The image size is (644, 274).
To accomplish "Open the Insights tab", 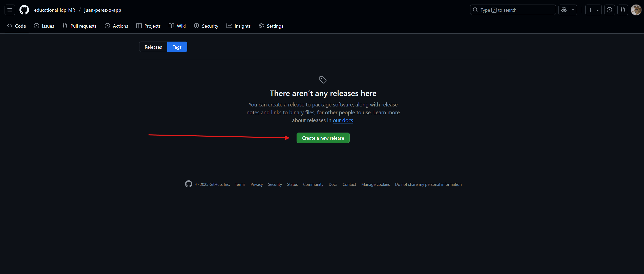I will (x=238, y=26).
